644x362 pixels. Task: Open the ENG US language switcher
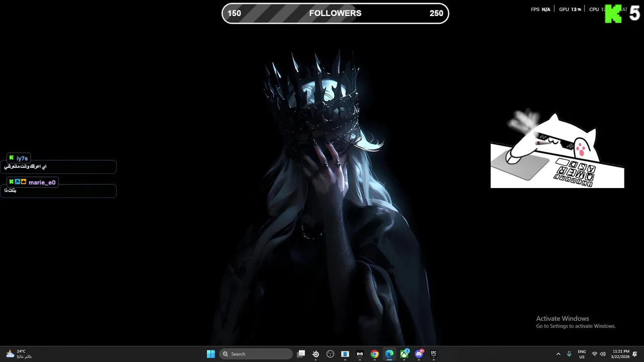coord(582,354)
